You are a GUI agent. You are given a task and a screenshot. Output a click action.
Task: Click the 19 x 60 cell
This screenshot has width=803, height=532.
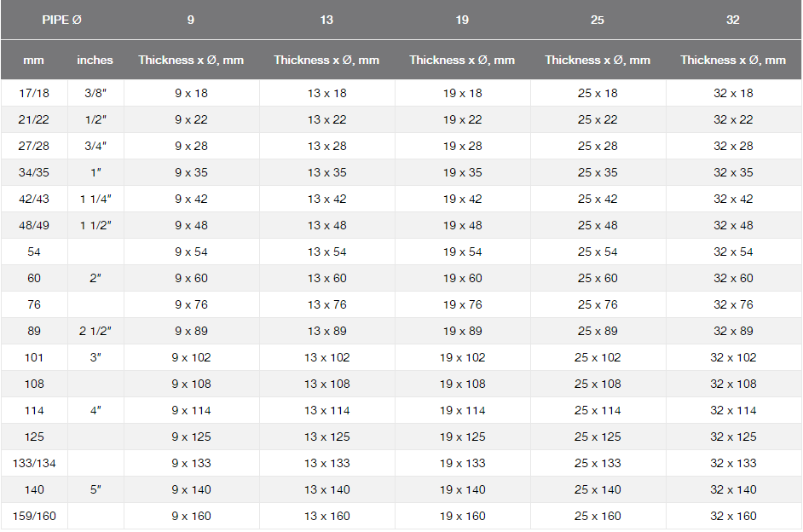[462, 278]
